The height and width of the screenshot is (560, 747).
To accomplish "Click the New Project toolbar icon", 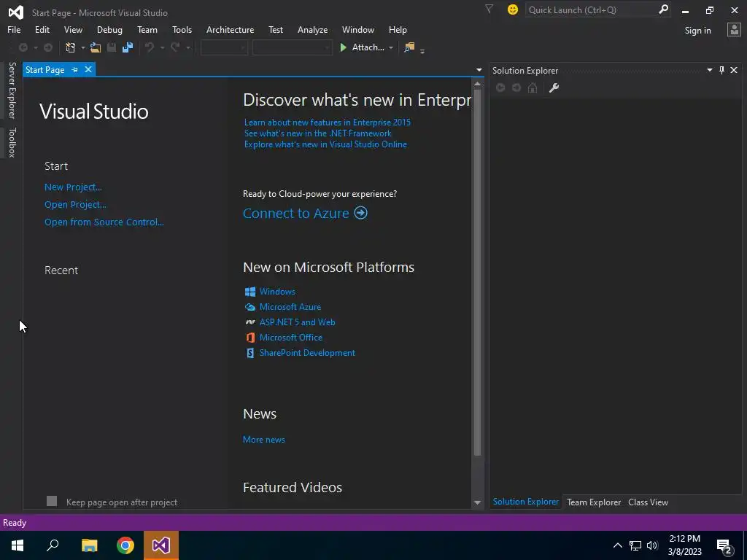I will (x=71, y=47).
